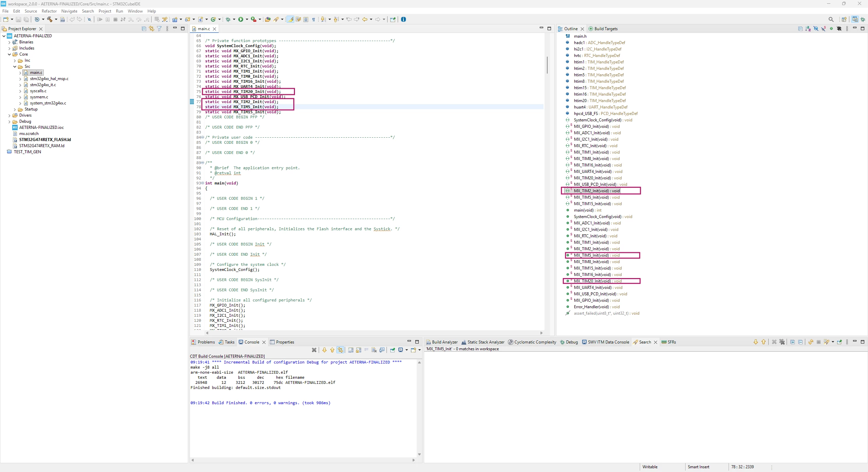Click Expand All icon in Search view
Image resolution: width=868 pixels, height=472 pixels.
(792, 342)
